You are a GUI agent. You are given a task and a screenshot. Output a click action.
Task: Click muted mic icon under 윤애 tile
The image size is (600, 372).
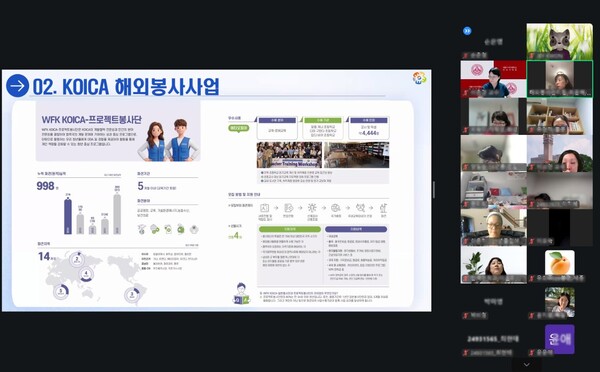click(531, 353)
